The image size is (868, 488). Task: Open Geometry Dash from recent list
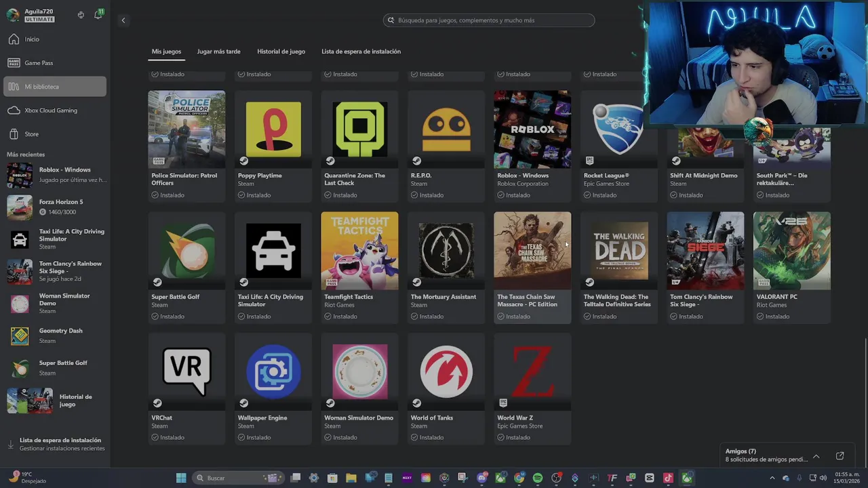click(x=56, y=335)
